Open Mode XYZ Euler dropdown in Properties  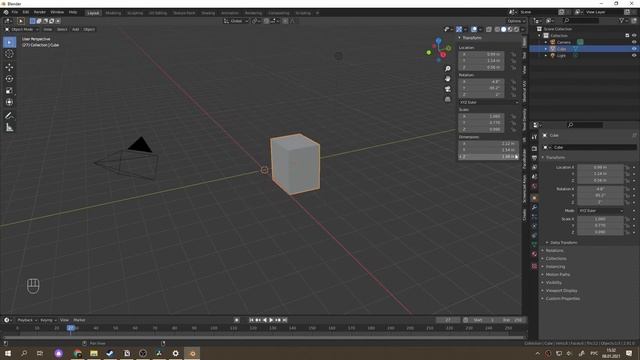tap(601, 211)
